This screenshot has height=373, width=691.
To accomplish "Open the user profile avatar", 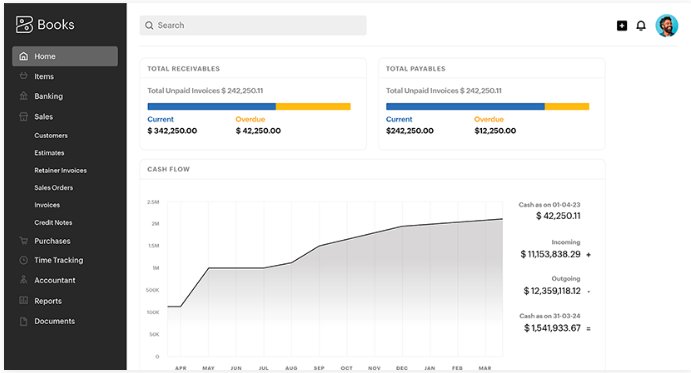I will (667, 26).
